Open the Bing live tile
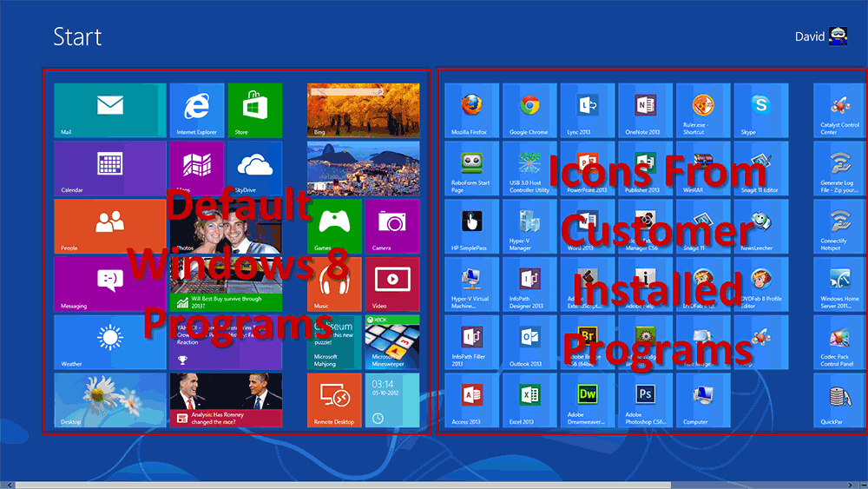 coord(363,110)
